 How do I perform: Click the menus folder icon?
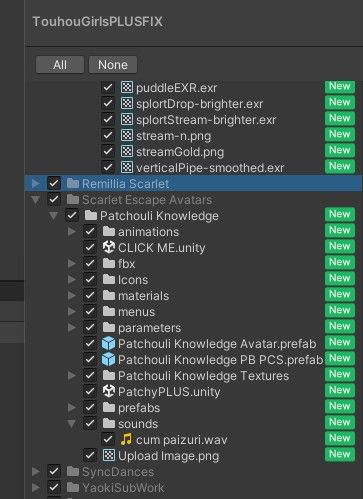coord(109,311)
